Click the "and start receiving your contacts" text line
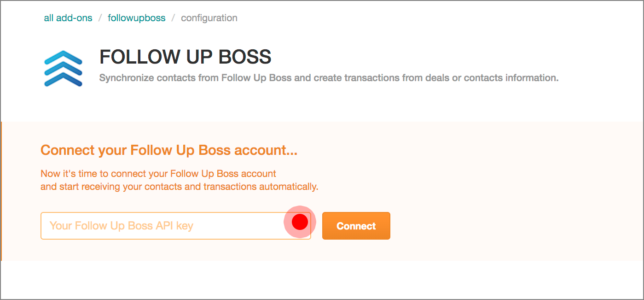Image resolution: width=644 pixels, height=300 pixels. click(x=180, y=187)
